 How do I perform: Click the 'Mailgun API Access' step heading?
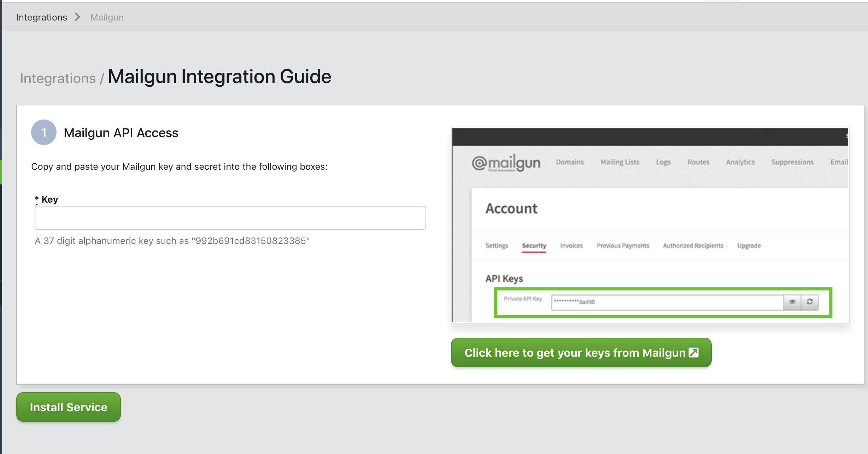click(121, 133)
